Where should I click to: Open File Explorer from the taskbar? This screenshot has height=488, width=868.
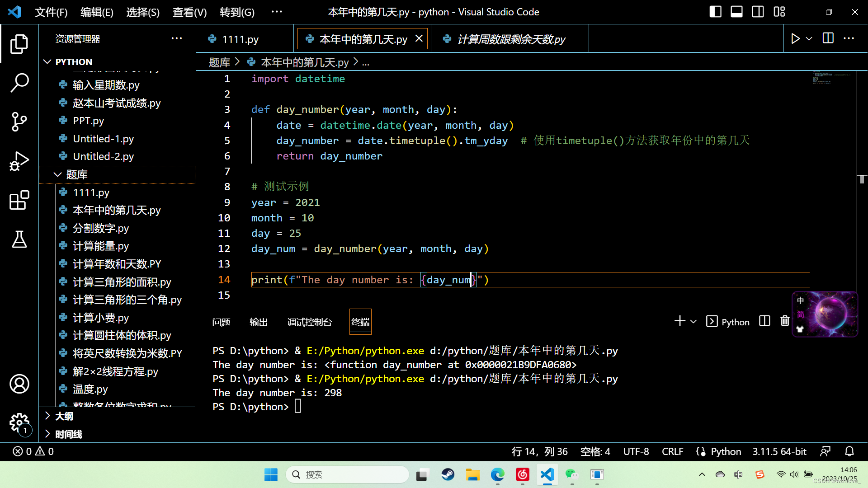pos(472,474)
